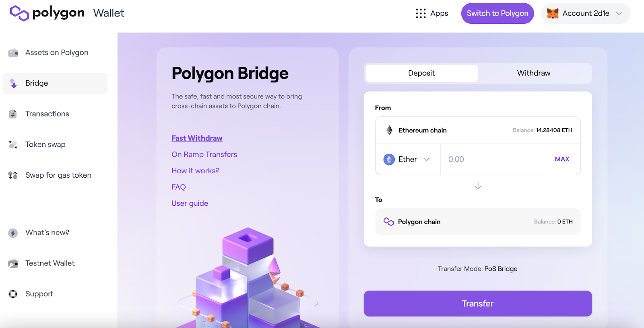Click the What's new lightning icon
Image resolution: width=644 pixels, height=328 pixels.
point(13,233)
